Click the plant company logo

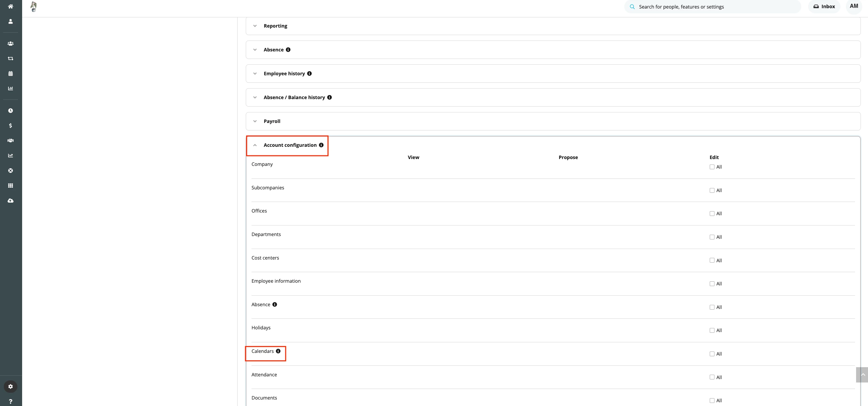click(33, 7)
